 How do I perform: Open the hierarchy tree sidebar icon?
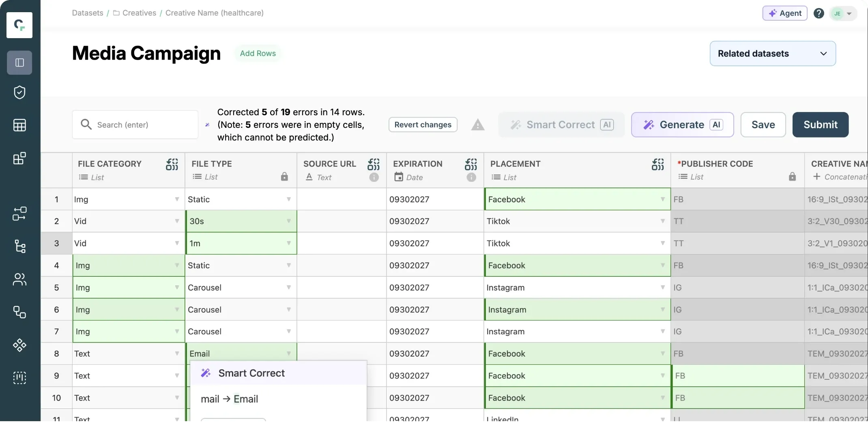(x=19, y=246)
